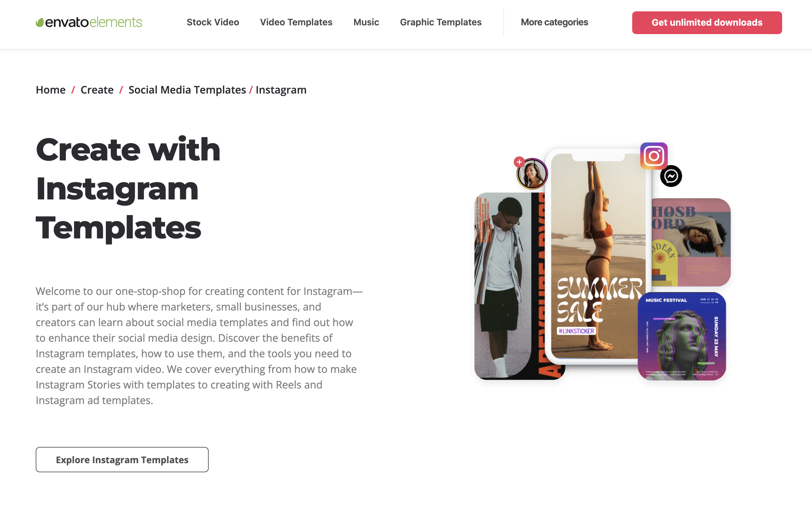The image size is (812, 508).
Task: Click the Music Festival template thumbnail
Action: 682,336
